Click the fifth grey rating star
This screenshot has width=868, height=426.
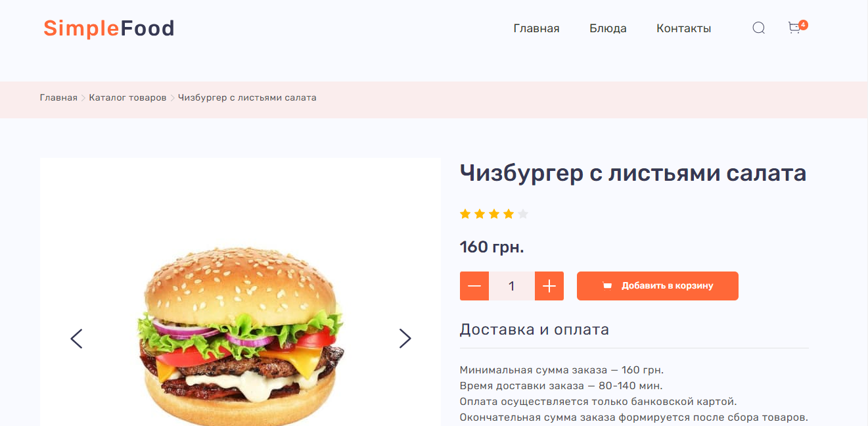[x=523, y=214]
